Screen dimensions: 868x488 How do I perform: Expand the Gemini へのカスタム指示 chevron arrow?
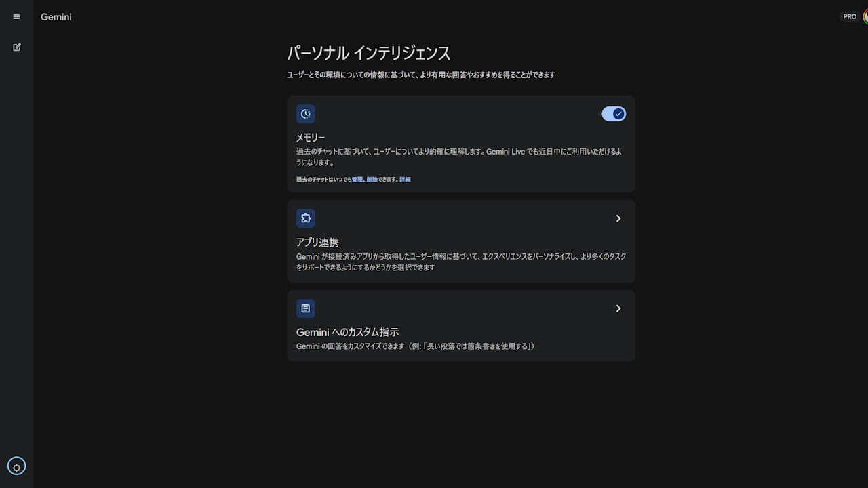(x=618, y=308)
